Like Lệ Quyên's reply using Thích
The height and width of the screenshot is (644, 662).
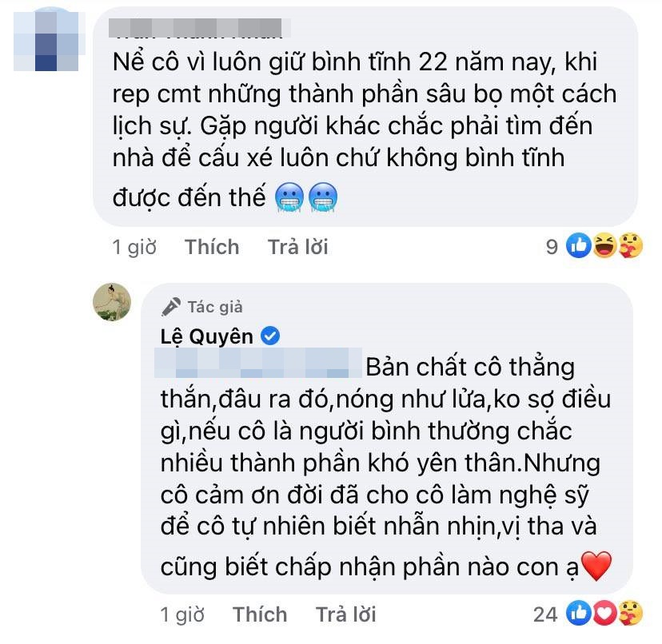coord(260,614)
